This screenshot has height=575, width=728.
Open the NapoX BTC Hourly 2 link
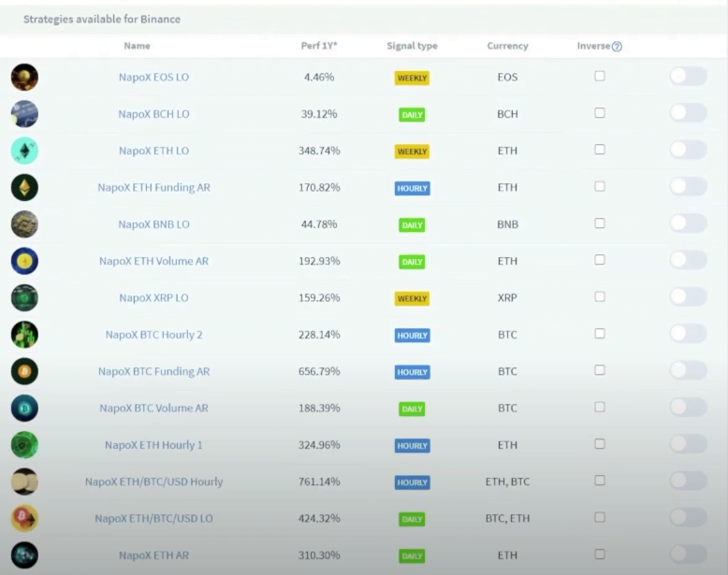(x=153, y=335)
